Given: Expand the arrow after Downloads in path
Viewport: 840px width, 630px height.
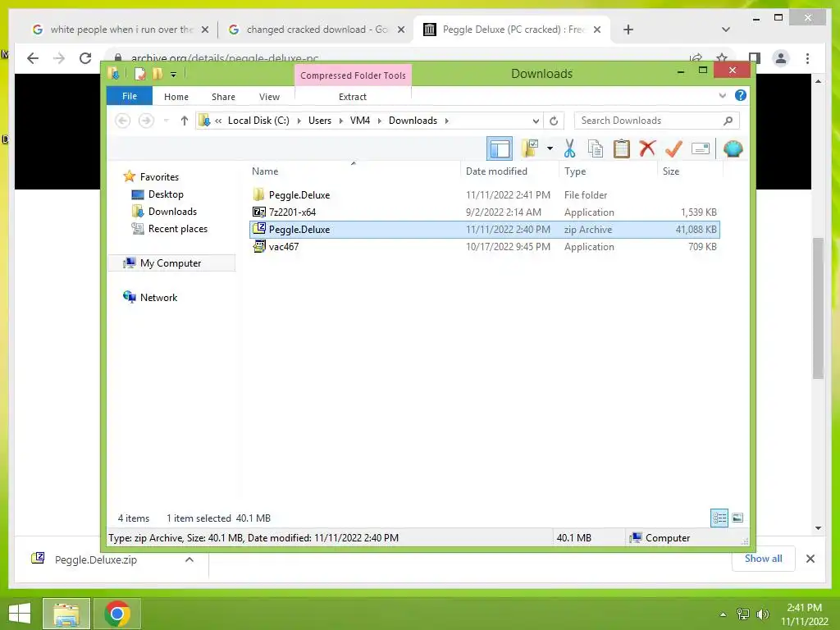Looking at the screenshot, I should pyautogui.click(x=446, y=121).
